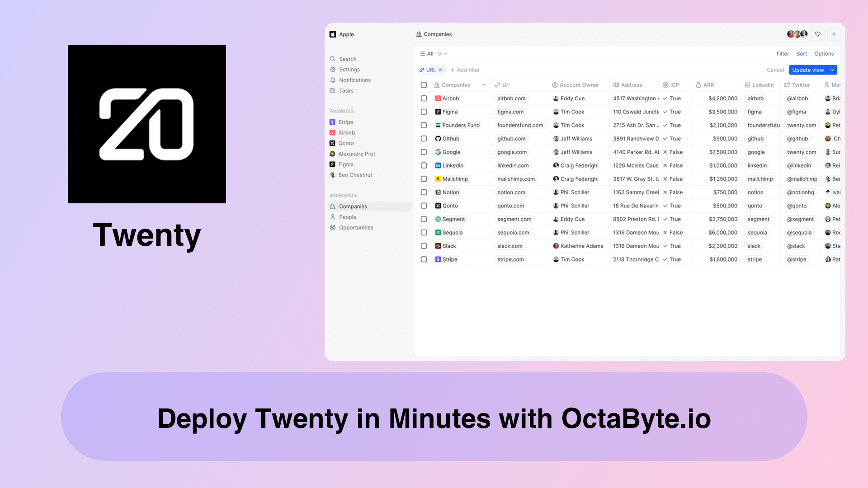Open the URL filter tag dropdown
The height and width of the screenshot is (488, 868).
pos(428,70)
